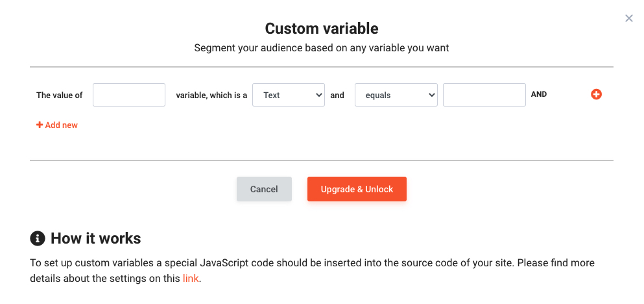Click the info icon next to How it works

click(38, 238)
